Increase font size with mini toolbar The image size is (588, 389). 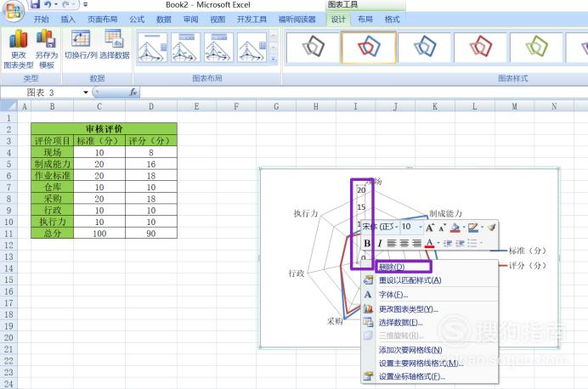tap(430, 227)
